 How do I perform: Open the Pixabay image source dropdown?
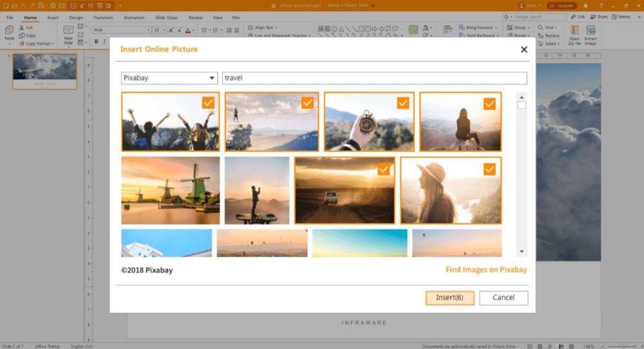(x=169, y=78)
